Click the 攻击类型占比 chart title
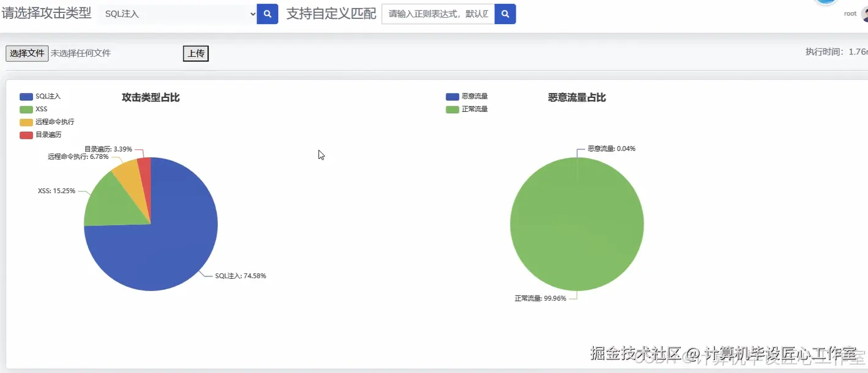 (x=150, y=96)
